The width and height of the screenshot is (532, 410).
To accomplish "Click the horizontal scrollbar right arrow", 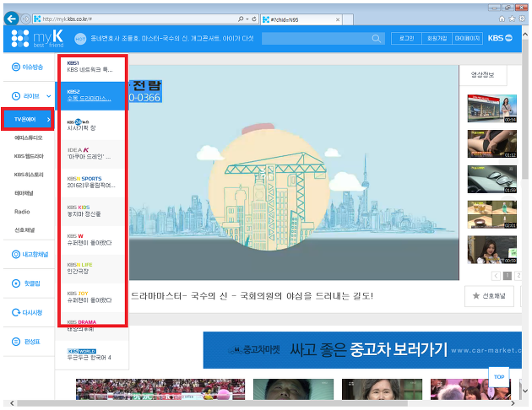I will (513, 403).
